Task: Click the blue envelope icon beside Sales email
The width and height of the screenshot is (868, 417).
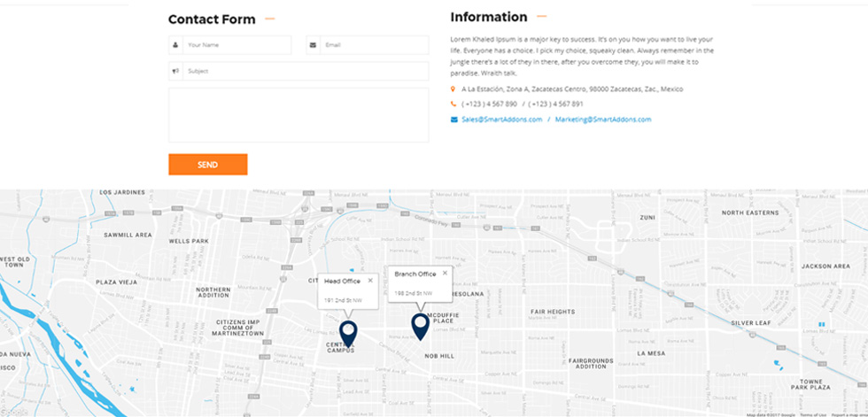Action: click(x=453, y=119)
